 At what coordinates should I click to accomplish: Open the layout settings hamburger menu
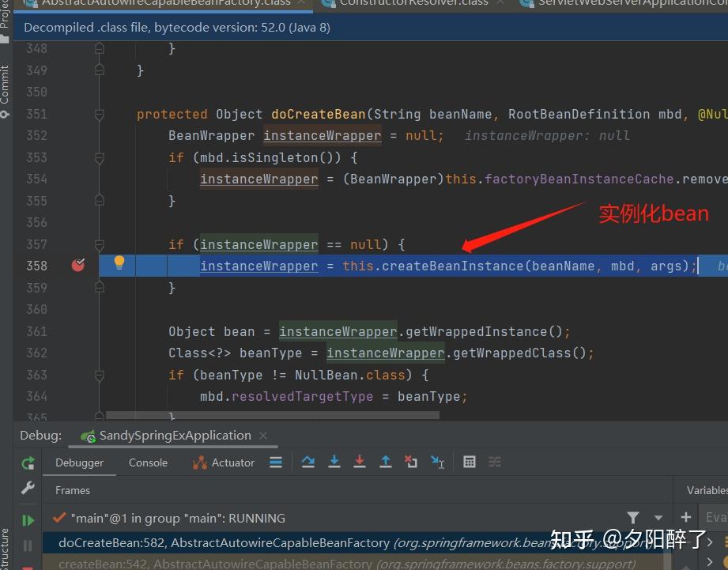276,462
